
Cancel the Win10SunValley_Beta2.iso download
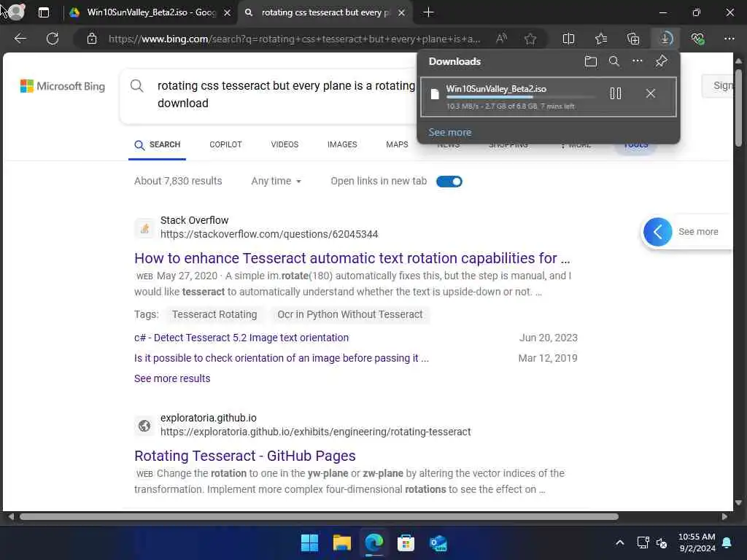tap(651, 93)
